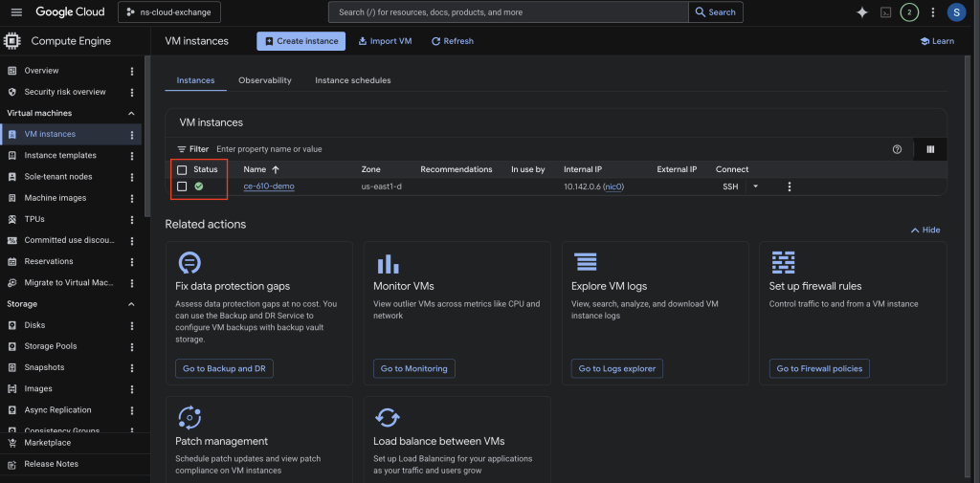Click the Zone column header
This screenshot has height=483, width=980.
coord(370,169)
